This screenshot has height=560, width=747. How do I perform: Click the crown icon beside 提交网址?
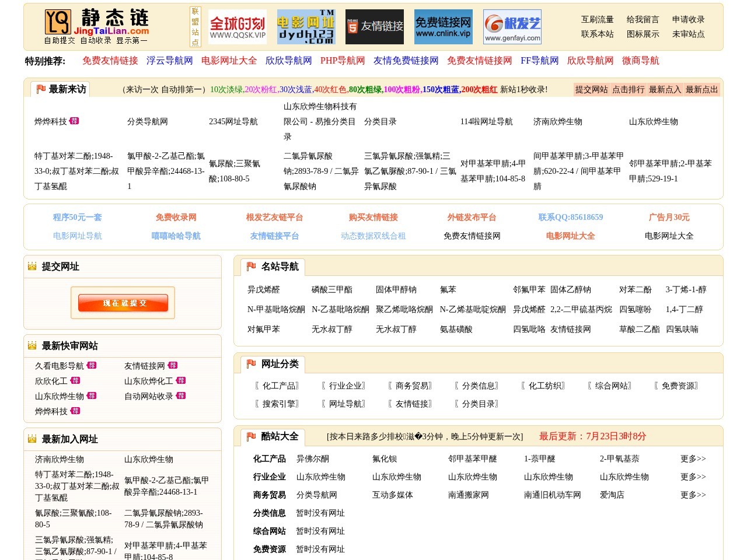tap(32, 267)
